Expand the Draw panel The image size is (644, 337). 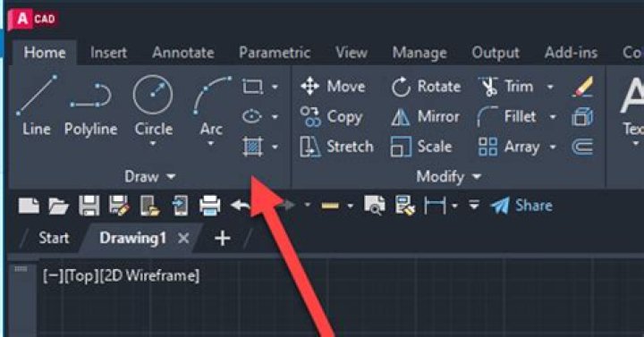click(x=150, y=176)
